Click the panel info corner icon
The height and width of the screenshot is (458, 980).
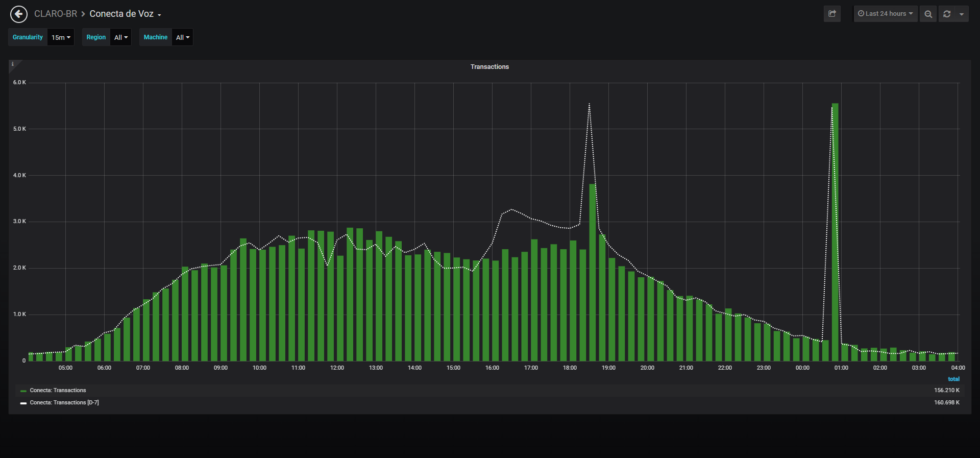[13, 64]
